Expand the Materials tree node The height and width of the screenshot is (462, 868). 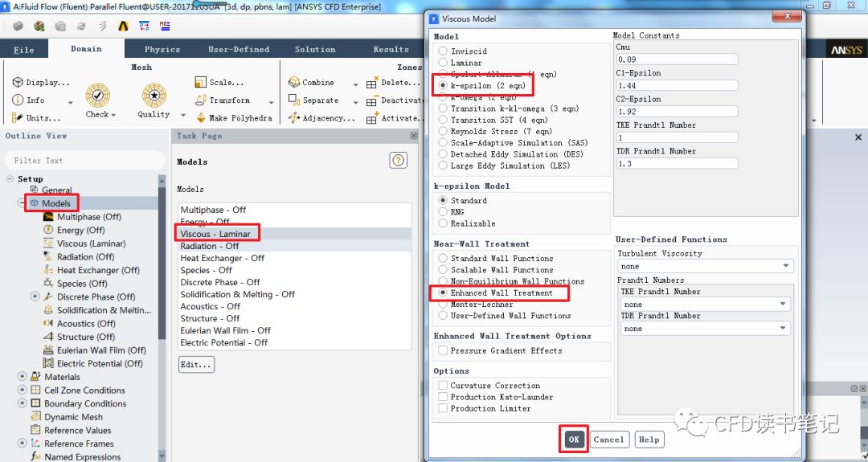coord(23,376)
